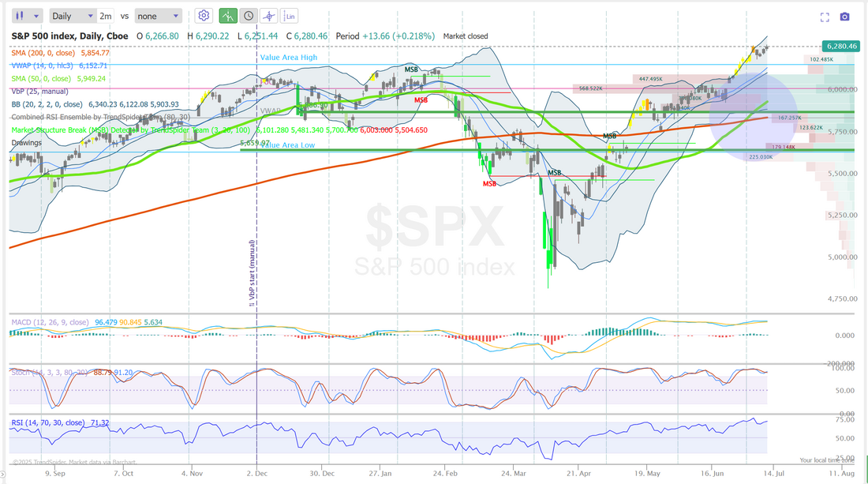Image resolution: width=868 pixels, height=484 pixels.
Task: Click the 167.257K volume profile label
Action: point(790,118)
